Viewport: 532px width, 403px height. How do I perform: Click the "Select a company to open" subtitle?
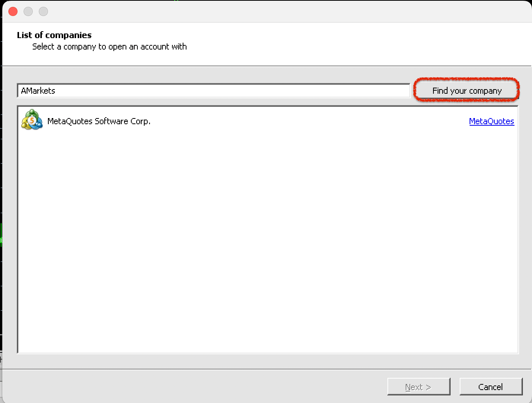[109, 46]
